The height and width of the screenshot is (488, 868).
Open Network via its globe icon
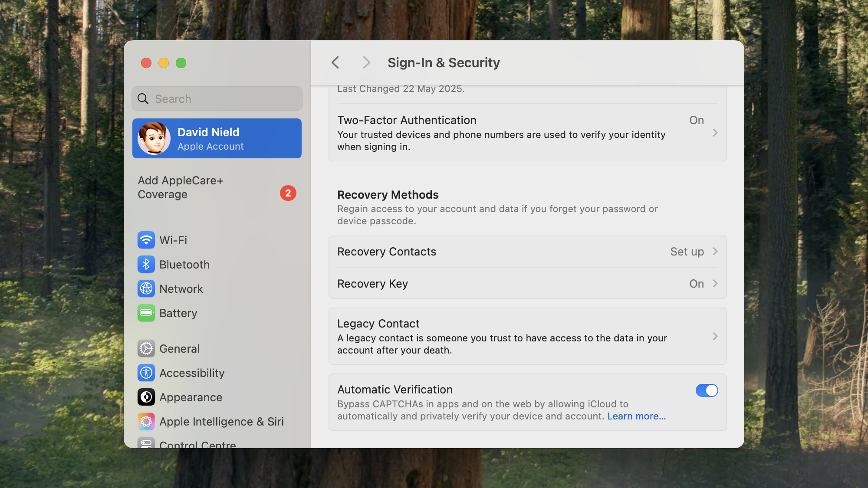(x=146, y=288)
